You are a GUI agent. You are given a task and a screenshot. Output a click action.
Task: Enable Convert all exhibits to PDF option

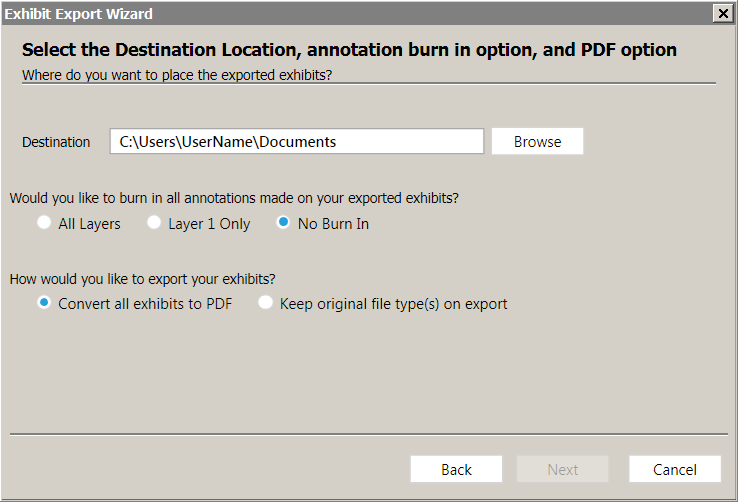click(44, 303)
